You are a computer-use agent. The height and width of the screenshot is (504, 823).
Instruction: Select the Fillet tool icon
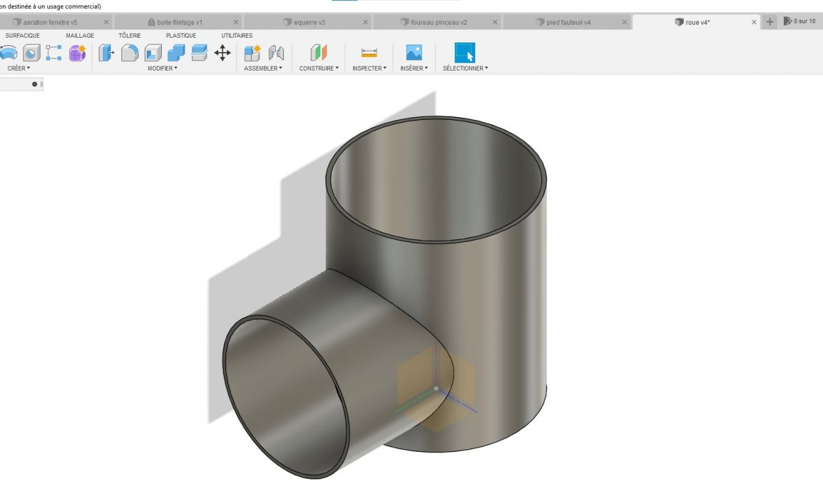130,53
